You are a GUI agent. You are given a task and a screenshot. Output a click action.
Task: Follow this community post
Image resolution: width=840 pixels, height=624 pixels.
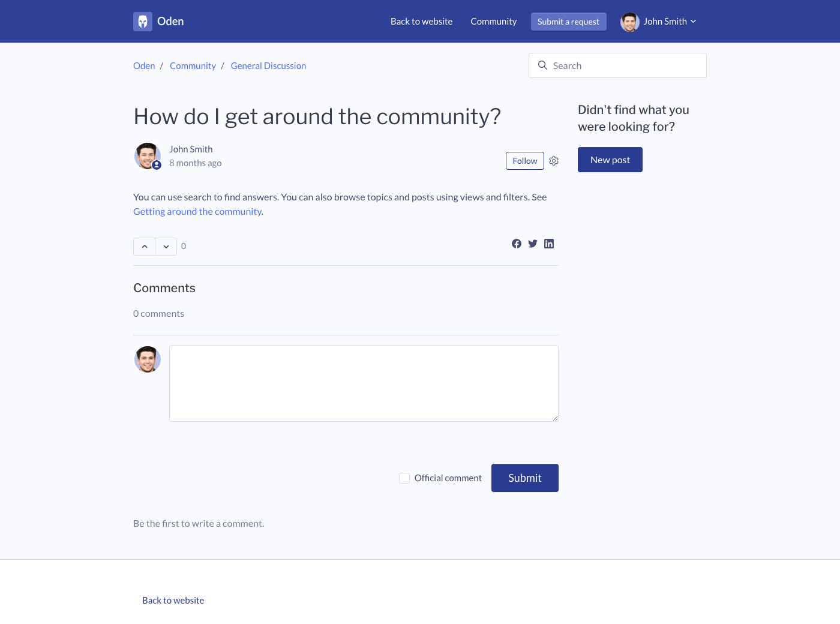(x=524, y=161)
